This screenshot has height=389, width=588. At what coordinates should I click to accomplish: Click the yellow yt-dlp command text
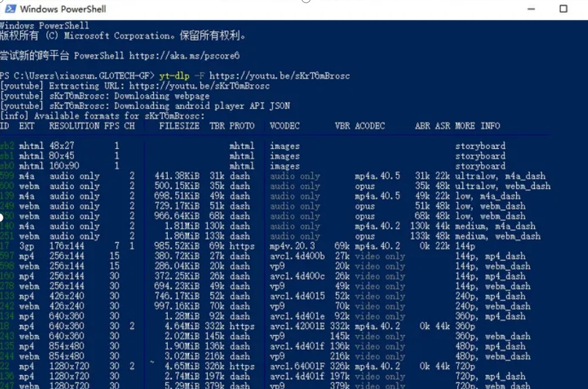click(175, 76)
